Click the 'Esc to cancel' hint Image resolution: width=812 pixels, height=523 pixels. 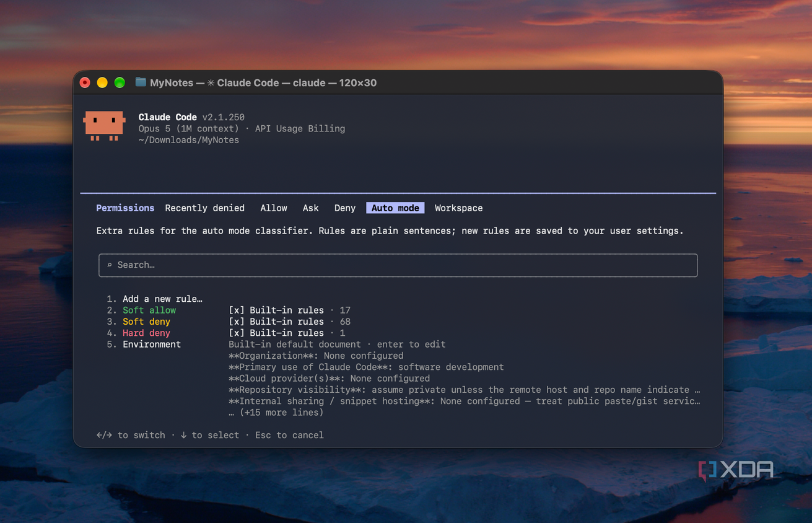coord(289,435)
